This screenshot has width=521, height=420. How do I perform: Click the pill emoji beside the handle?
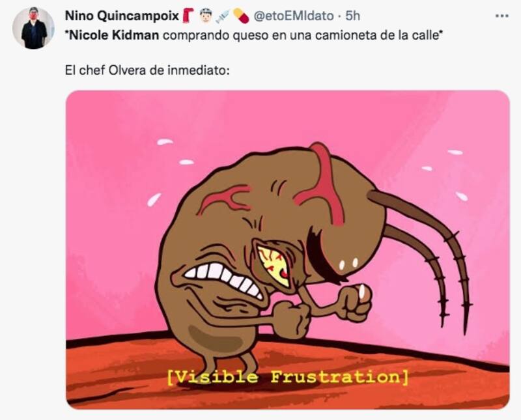point(241,16)
